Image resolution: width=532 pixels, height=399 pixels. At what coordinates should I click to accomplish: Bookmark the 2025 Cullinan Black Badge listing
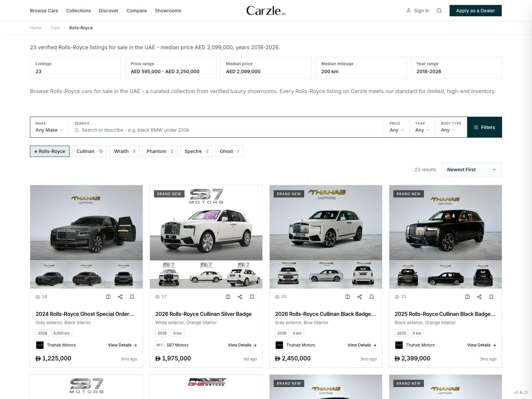(491, 297)
